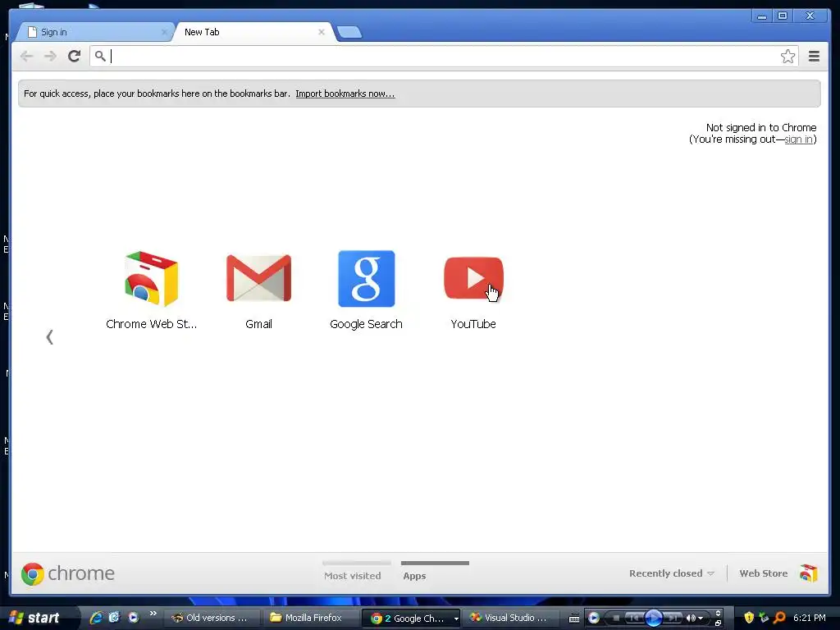Focus the address bar input
This screenshot has height=630, width=840.
coord(445,56)
